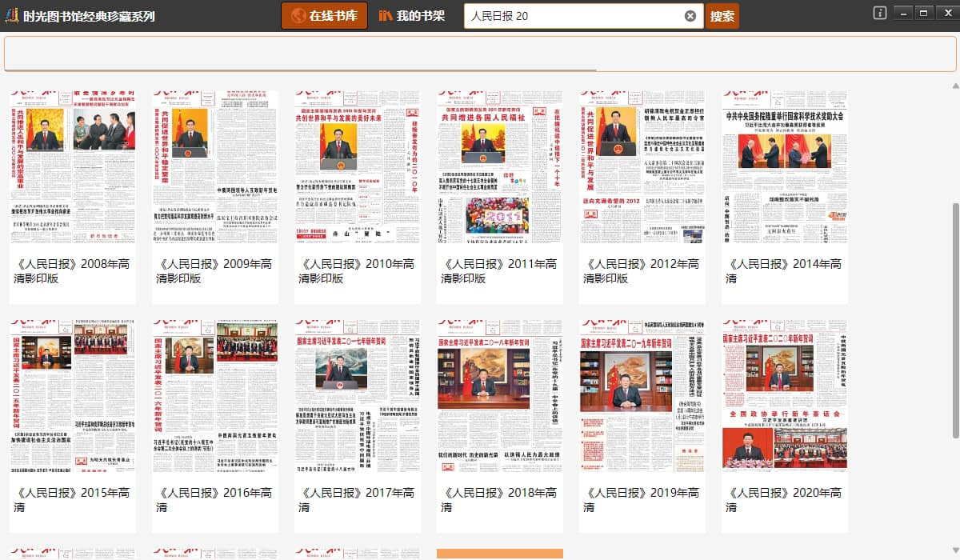Open 《人民日报》2020年 cover thumbnail
The width and height of the screenshot is (960, 560).
785,396
